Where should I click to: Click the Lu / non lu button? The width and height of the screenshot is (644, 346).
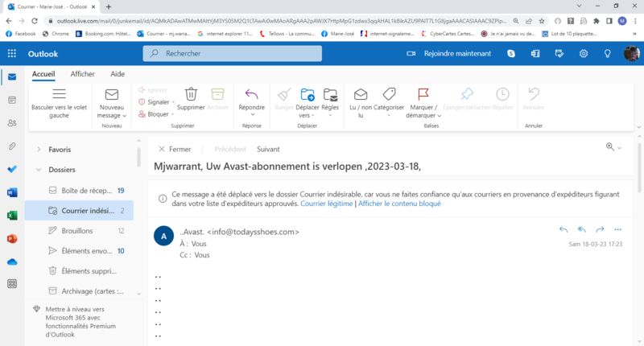[x=360, y=103]
